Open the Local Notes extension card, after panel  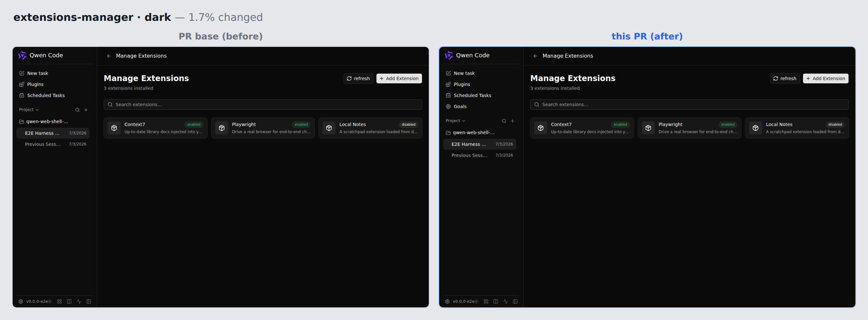[797, 128]
